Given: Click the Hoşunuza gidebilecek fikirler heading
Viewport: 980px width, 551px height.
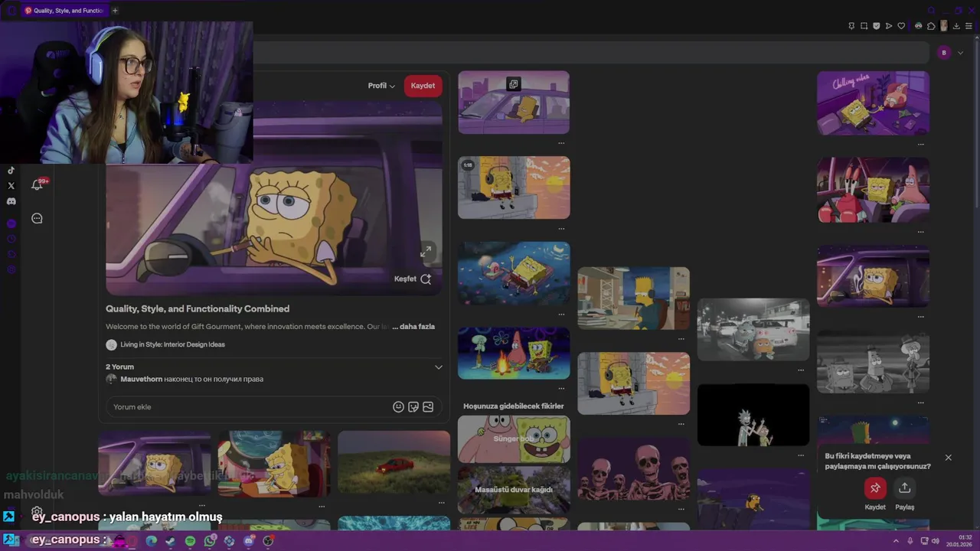Looking at the screenshot, I should [x=514, y=406].
